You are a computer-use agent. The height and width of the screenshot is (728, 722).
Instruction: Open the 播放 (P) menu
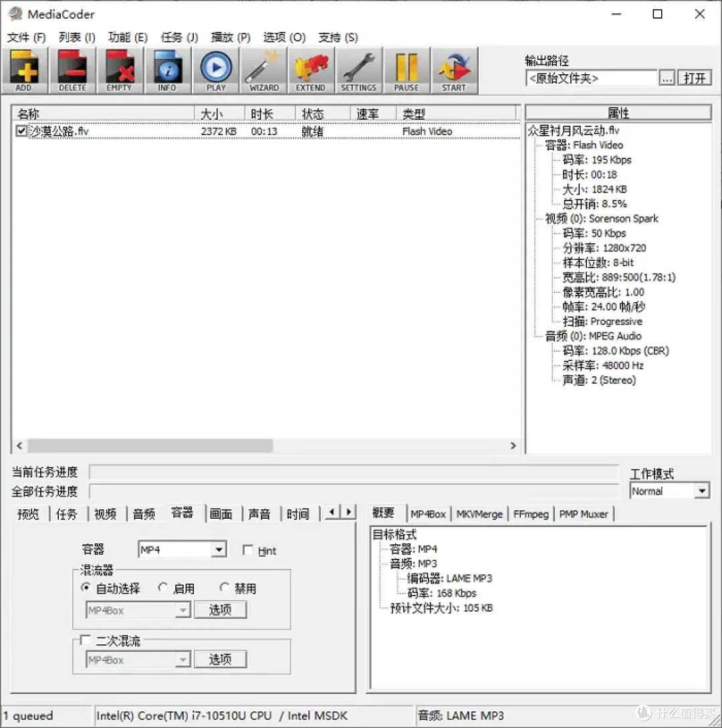tap(230, 37)
